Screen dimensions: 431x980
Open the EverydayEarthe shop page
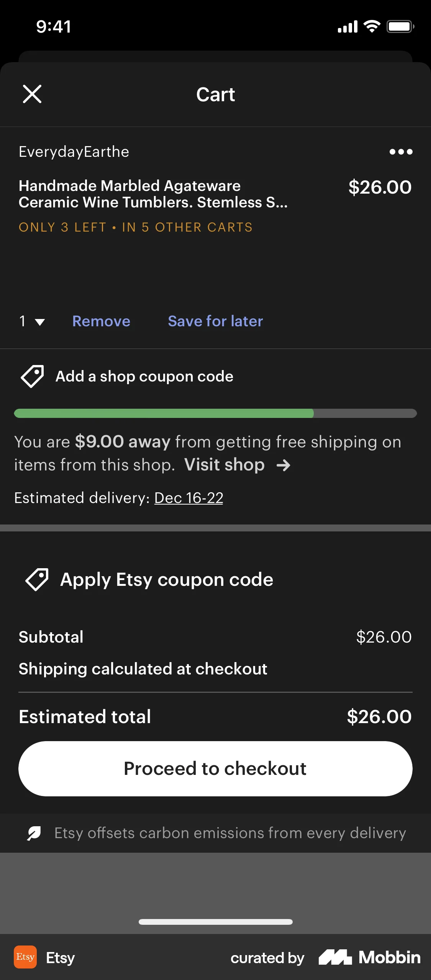(74, 152)
